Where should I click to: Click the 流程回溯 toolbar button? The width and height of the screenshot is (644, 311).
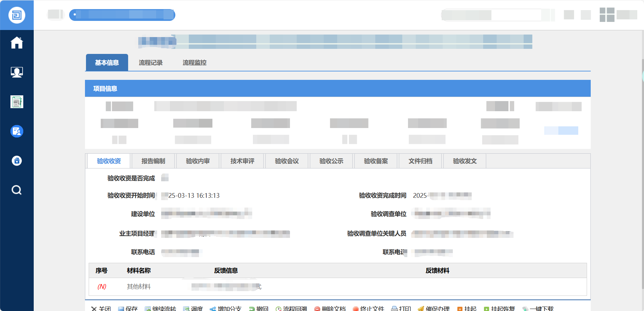[291, 308]
